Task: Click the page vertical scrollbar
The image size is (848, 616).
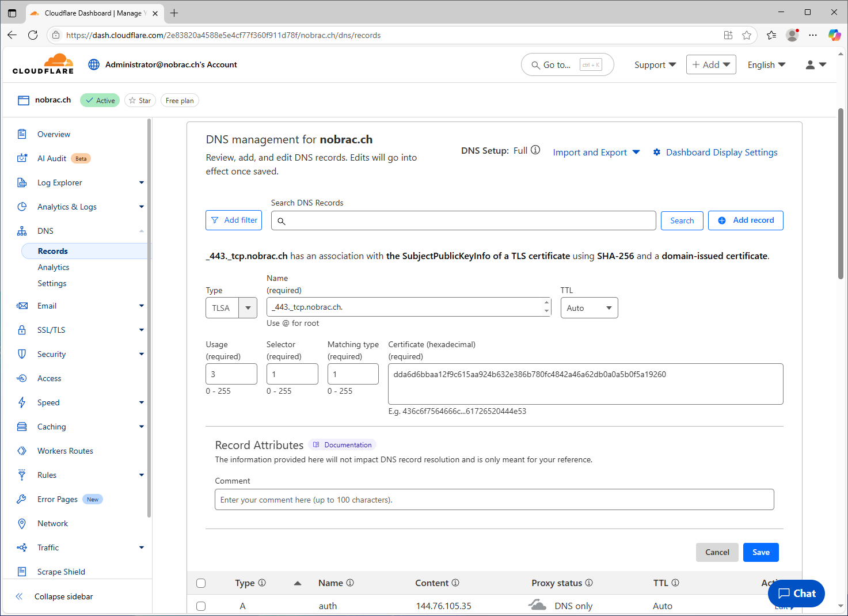Action: click(841, 193)
